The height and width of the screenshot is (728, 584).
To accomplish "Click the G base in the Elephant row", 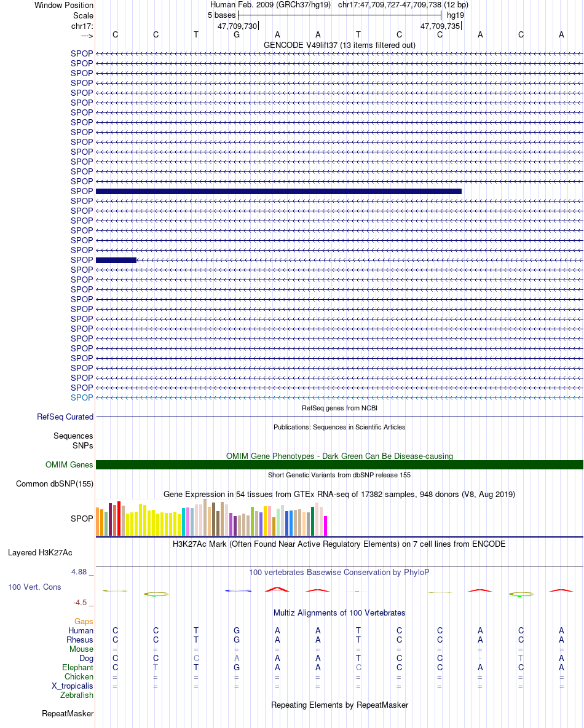I will click(x=237, y=668).
